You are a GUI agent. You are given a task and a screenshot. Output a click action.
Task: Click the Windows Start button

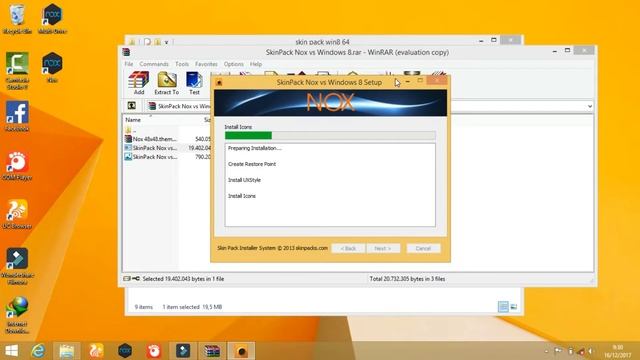coord(11,351)
